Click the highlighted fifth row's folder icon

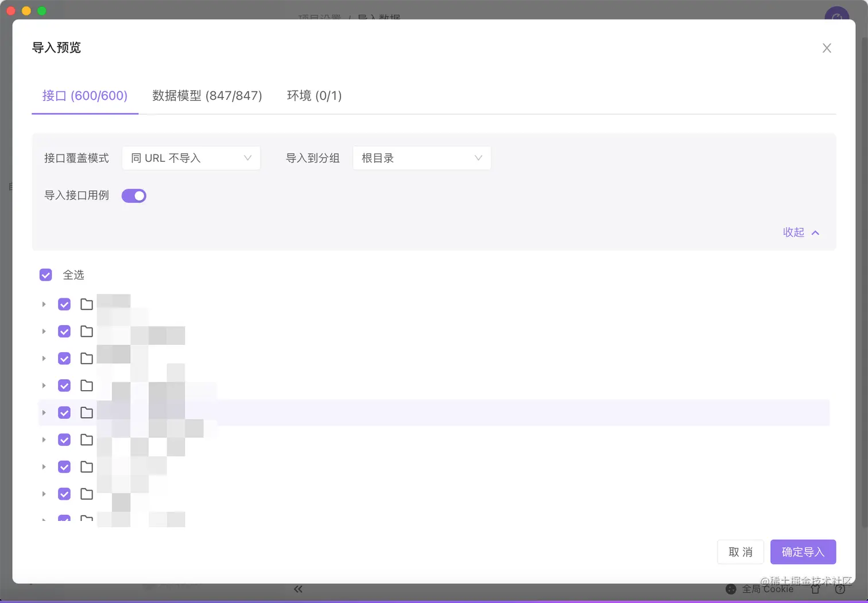coord(87,413)
